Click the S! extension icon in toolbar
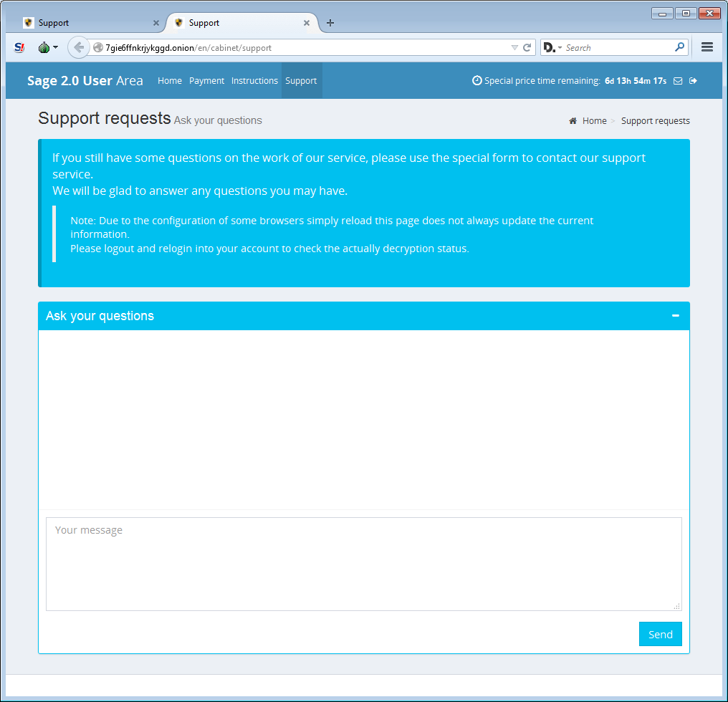Image resolution: width=728 pixels, height=702 pixels. 19,47
